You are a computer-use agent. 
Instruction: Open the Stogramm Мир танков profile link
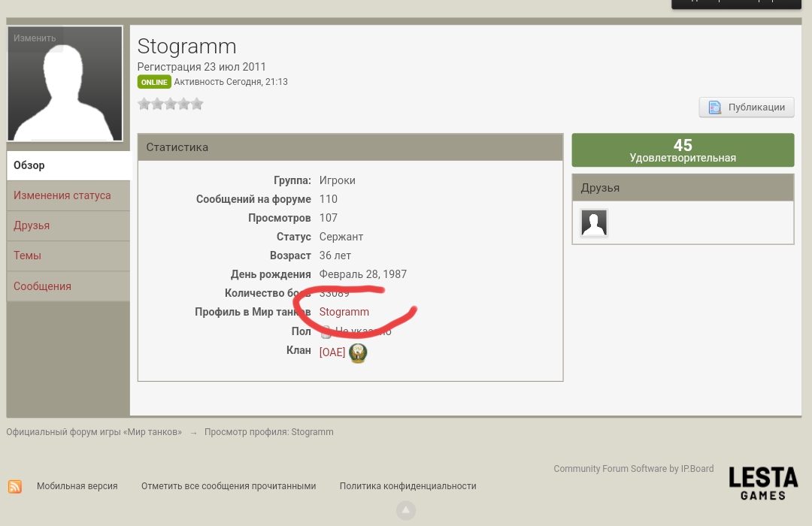[x=344, y=312]
